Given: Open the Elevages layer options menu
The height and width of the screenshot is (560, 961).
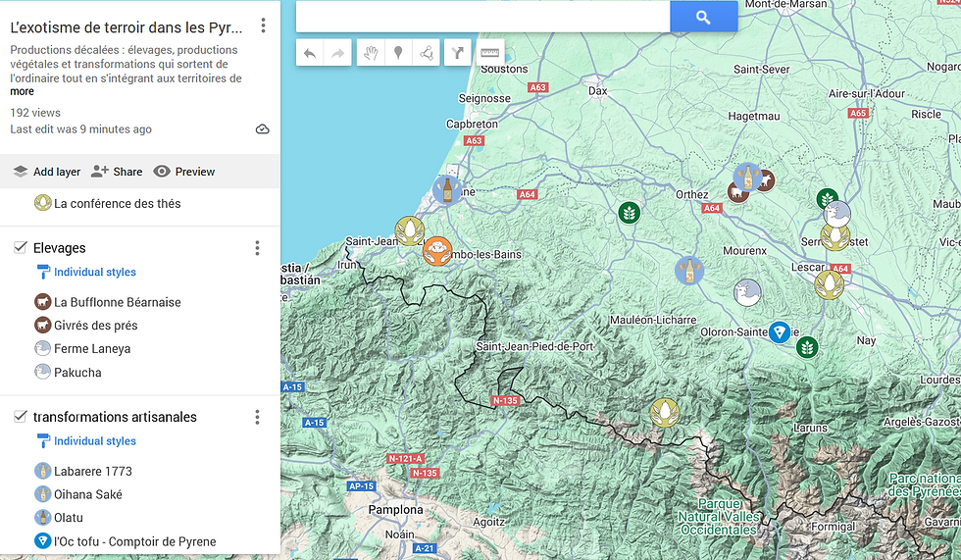Looking at the screenshot, I should click(257, 248).
